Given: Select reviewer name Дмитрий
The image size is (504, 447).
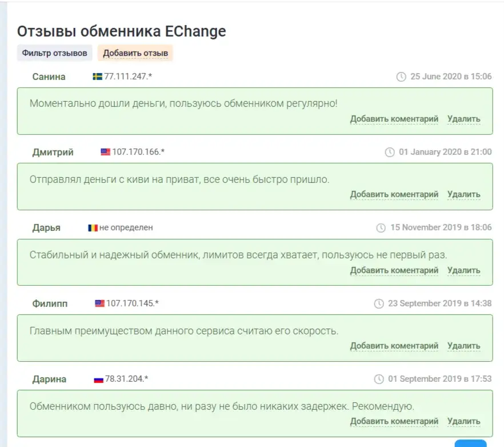Looking at the screenshot, I should pos(53,152).
